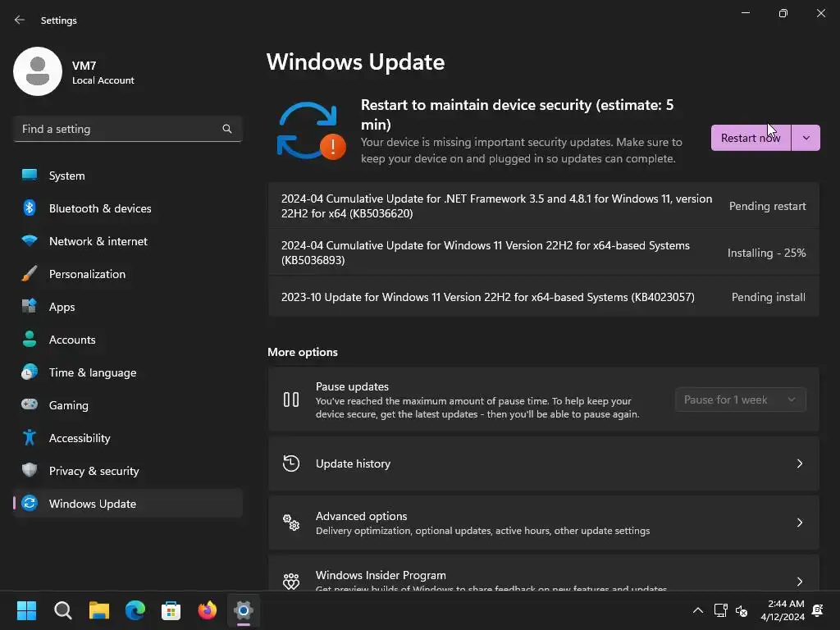This screenshot has width=840, height=630.
Task: Launch Microsoft Edge from the taskbar
Action: click(x=135, y=610)
